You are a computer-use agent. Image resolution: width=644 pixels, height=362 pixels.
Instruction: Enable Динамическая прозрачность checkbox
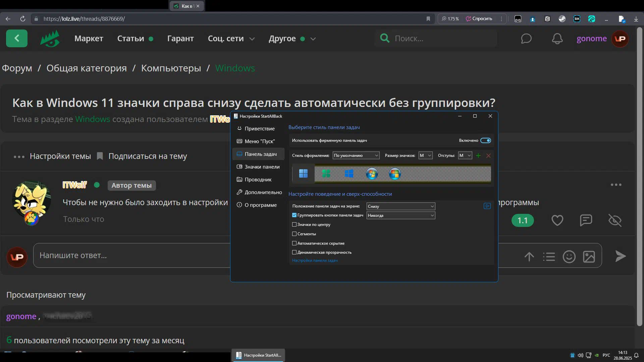(x=294, y=252)
